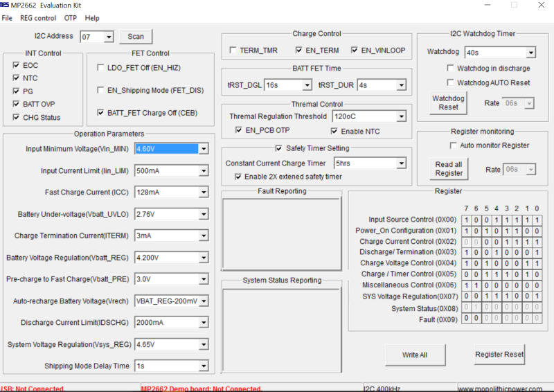The height and width of the screenshot is (392, 554).
Task: Click inside the System Status Reporting box
Action: tap(282, 330)
